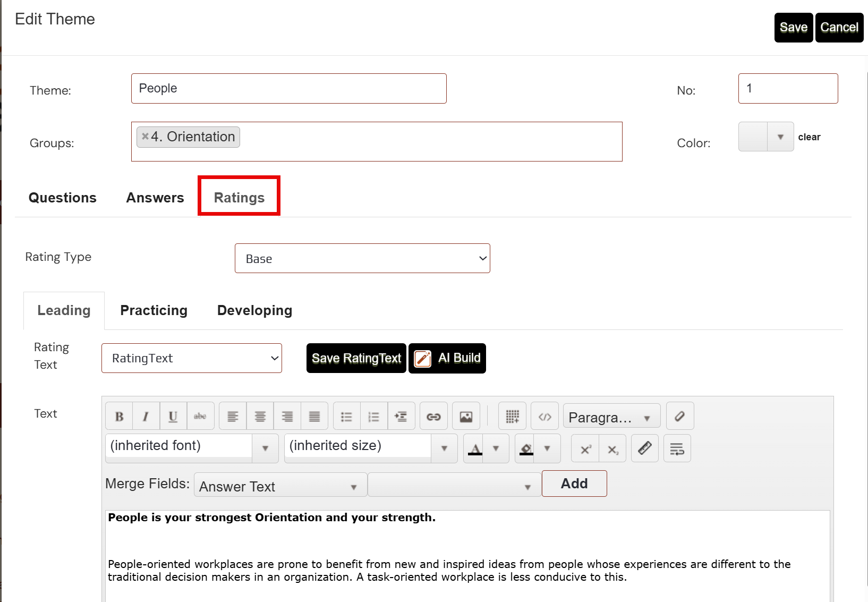View HTML source code
The image size is (868, 602).
pos(544,416)
